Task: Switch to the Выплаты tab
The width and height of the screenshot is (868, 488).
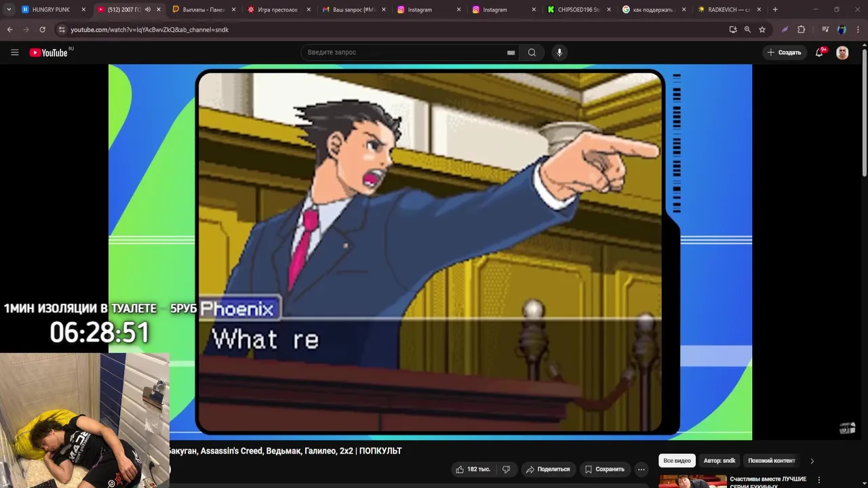Action: click(203, 9)
